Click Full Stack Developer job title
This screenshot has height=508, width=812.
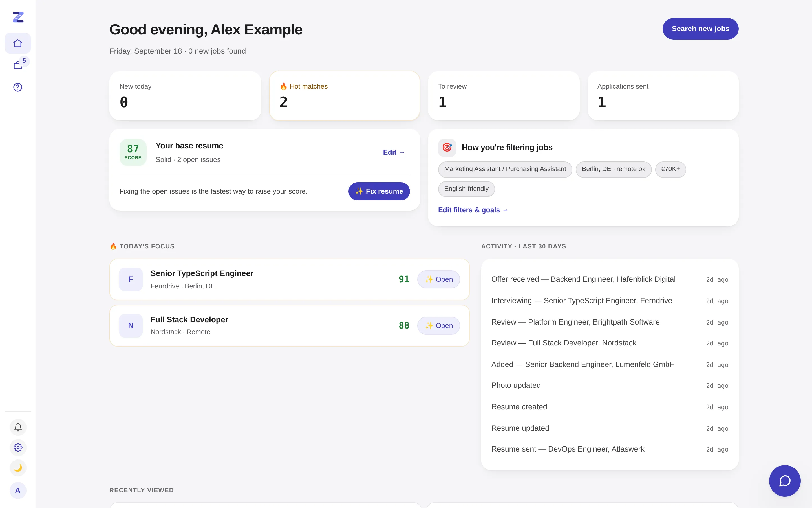click(189, 320)
